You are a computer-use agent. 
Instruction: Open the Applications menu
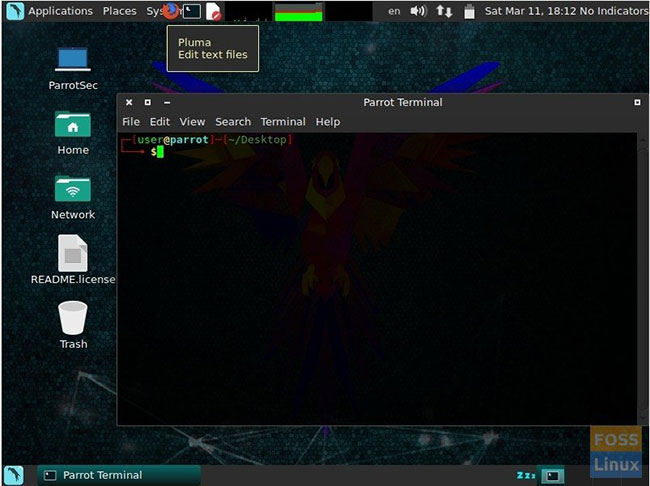click(61, 11)
